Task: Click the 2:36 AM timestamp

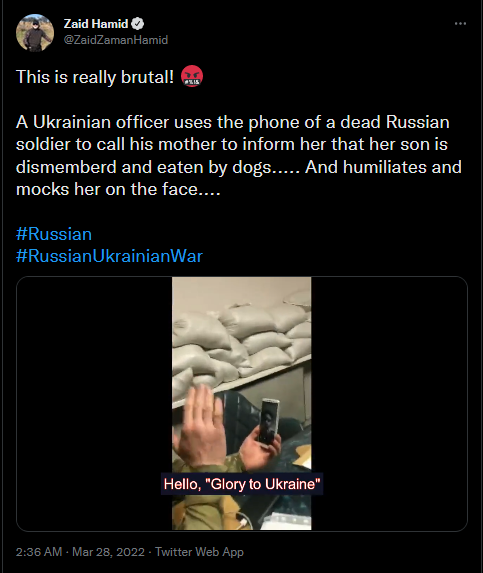Action: [39, 551]
